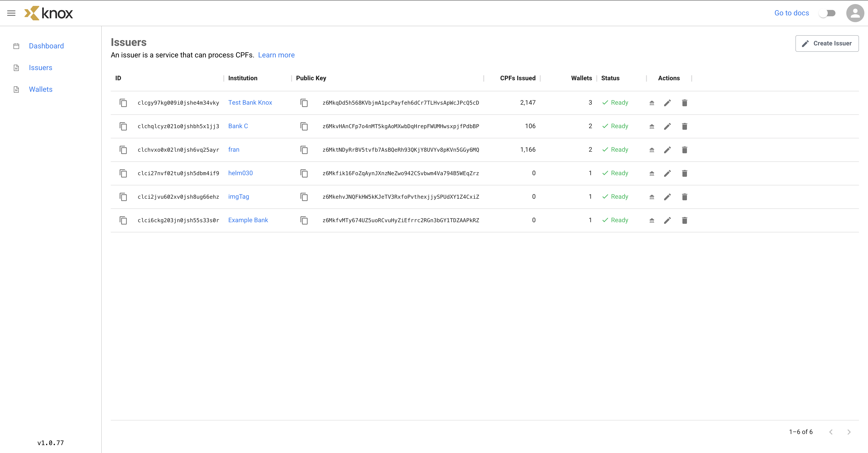Viewport: 868px width, 453px height.
Task: Copy the public key of Example Bank
Action: 304,220
